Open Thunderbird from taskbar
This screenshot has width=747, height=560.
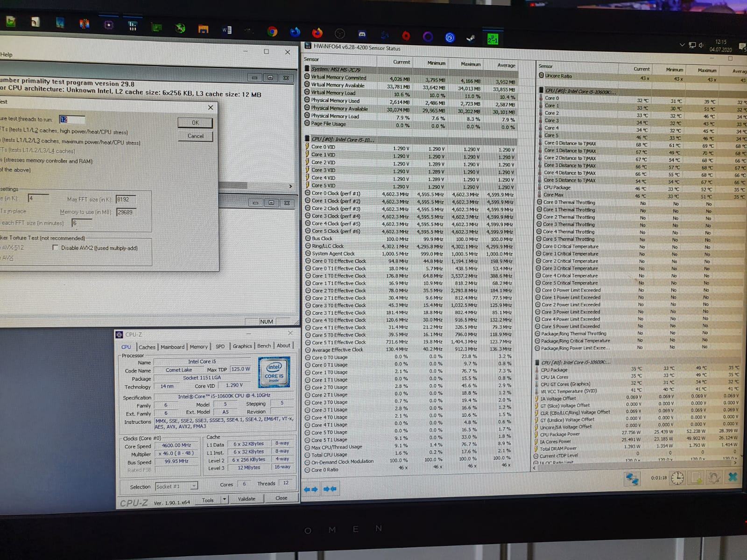[295, 32]
